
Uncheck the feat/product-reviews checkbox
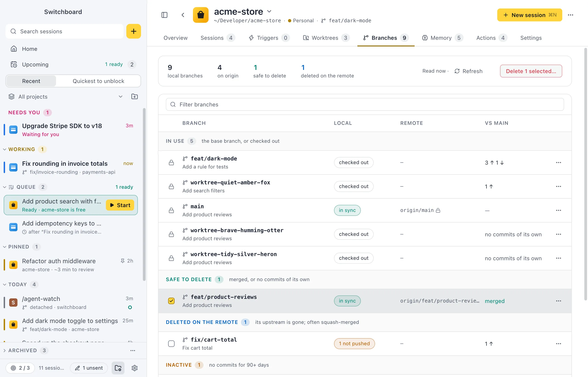[171, 301]
